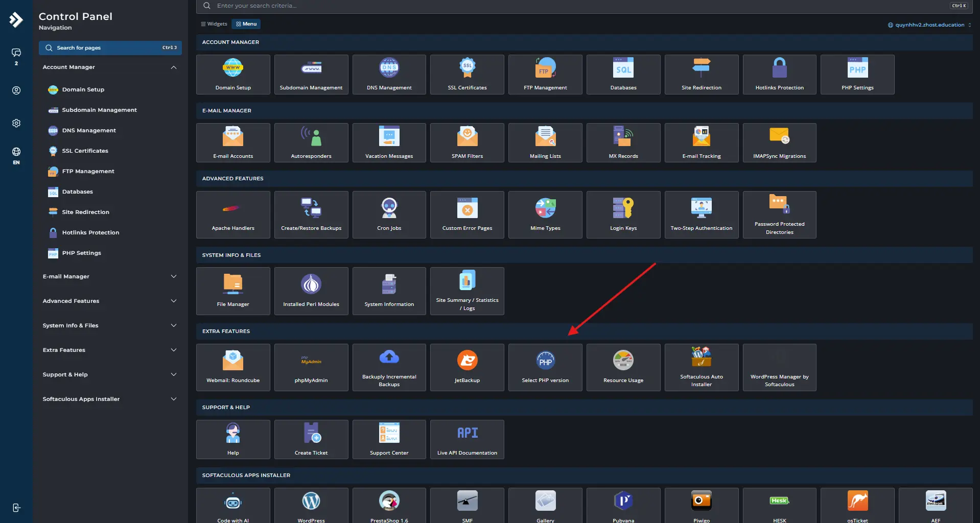Open Two-Step Authentication tile

point(702,215)
